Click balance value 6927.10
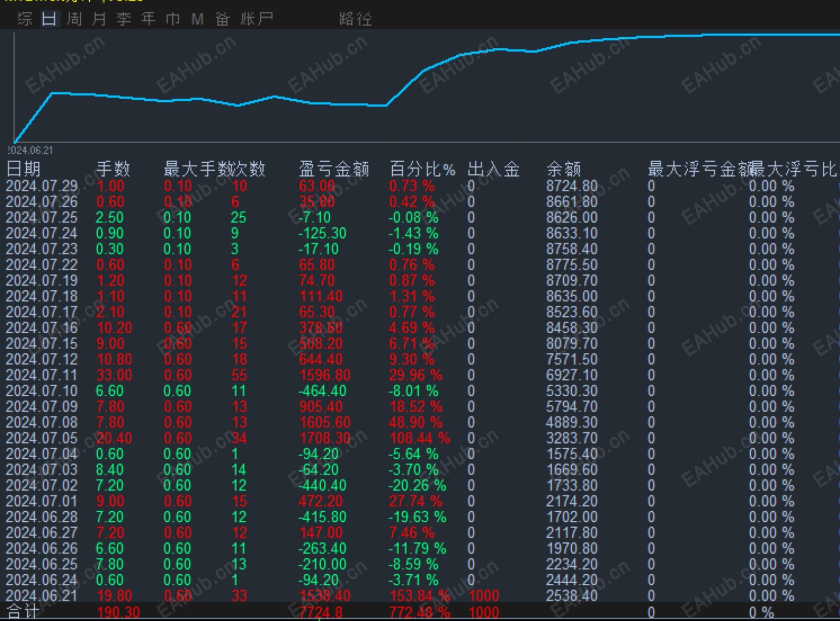This screenshot has height=621, width=840. (572, 375)
